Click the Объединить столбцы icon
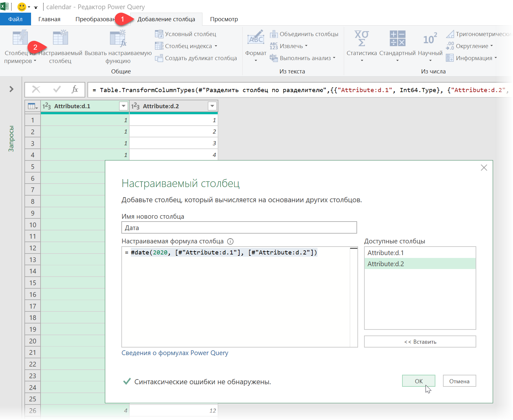Image resolution: width=513 pixels, height=420 pixels. pos(274,34)
